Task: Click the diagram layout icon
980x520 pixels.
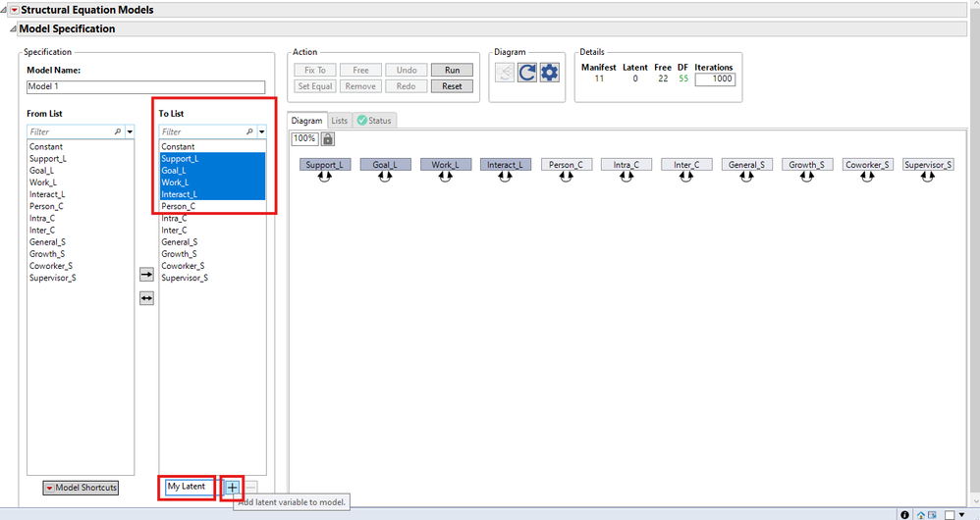Action: (505, 73)
